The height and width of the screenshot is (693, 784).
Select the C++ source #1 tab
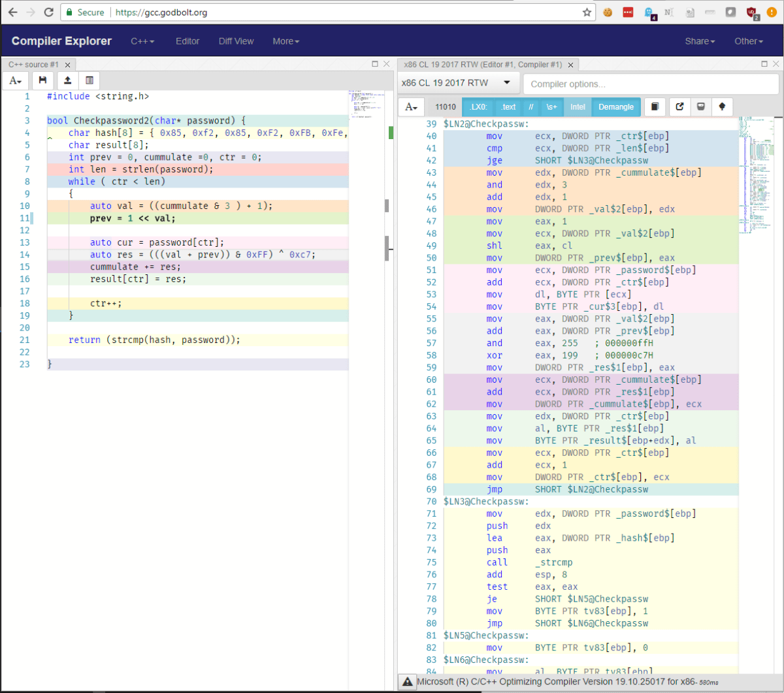tap(34, 65)
